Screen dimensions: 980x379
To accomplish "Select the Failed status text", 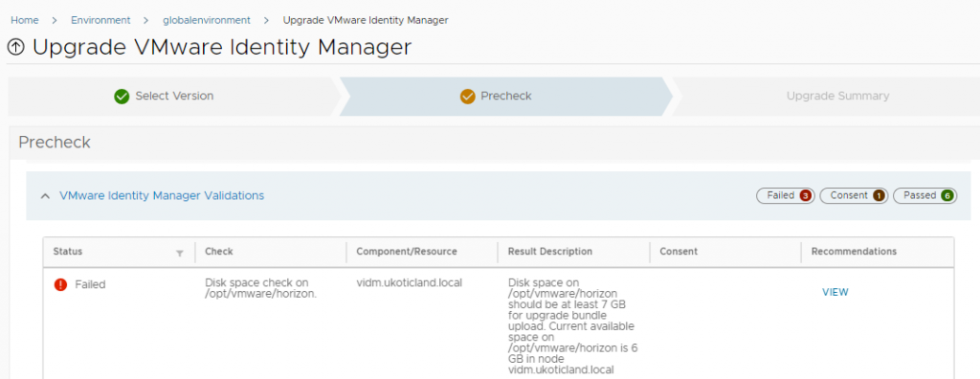I will coord(90,284).
